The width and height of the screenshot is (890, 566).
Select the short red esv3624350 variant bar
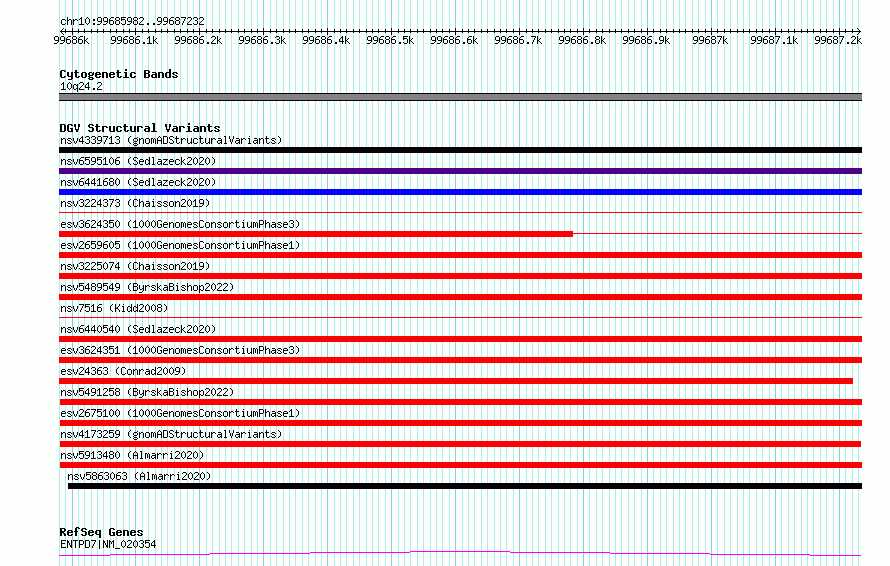[316, 234]
